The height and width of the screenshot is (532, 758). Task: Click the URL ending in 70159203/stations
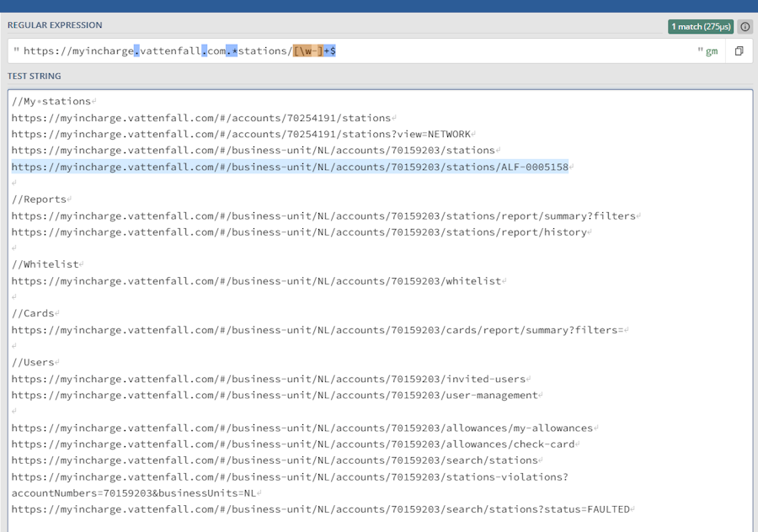pos(254,151)
